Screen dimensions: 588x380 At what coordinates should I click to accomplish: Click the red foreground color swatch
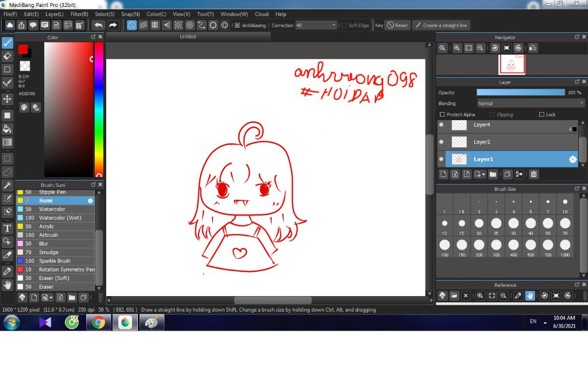23,49
